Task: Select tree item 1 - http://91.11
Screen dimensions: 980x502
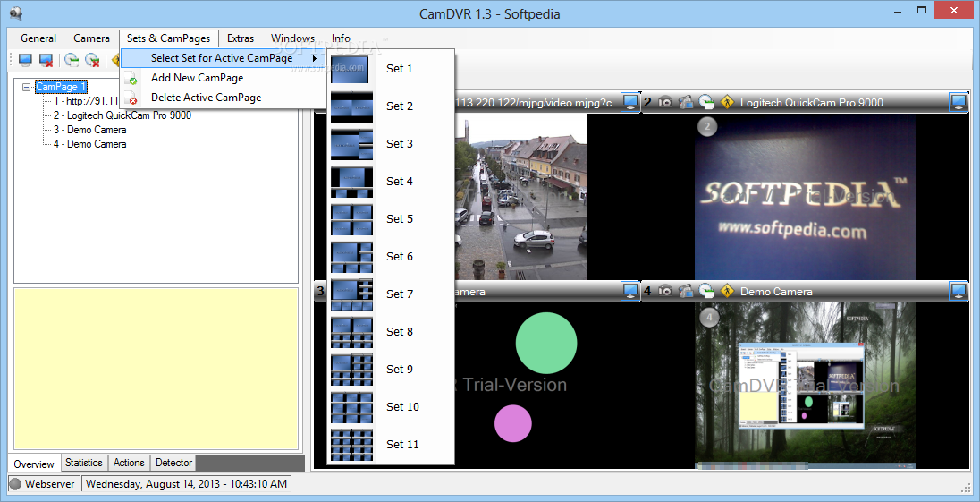Action: point(86,101)
